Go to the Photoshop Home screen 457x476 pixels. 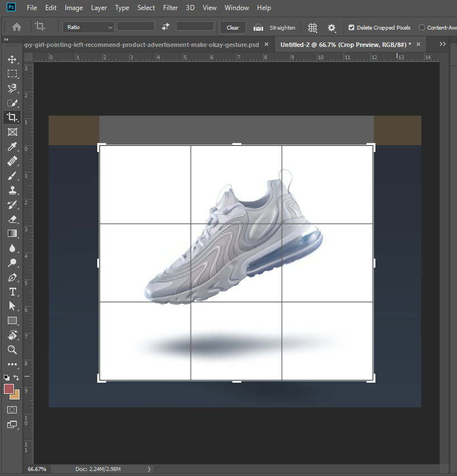(17, 27)
